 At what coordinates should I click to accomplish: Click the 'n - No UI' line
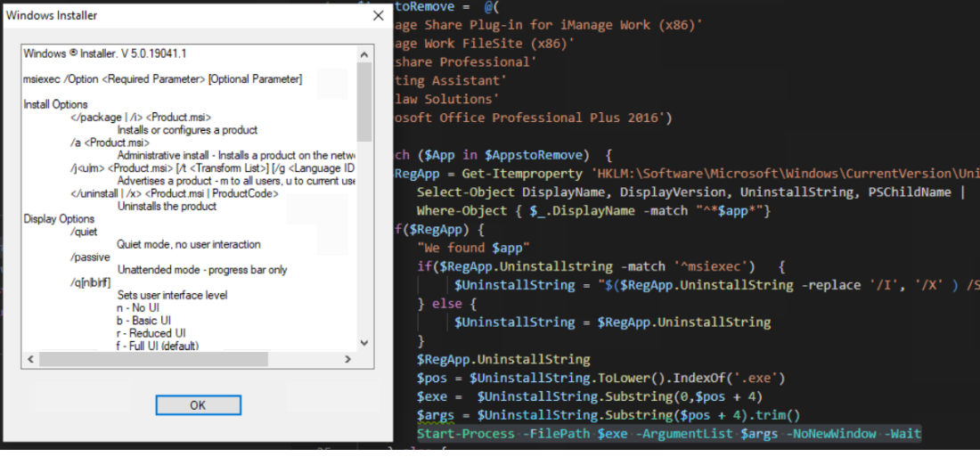point(139,308)
